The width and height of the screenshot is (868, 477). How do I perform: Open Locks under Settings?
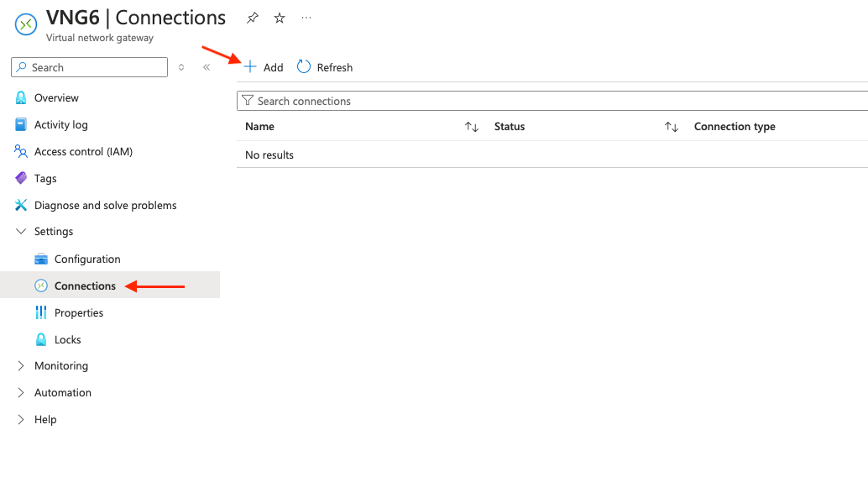pos(67,339)
